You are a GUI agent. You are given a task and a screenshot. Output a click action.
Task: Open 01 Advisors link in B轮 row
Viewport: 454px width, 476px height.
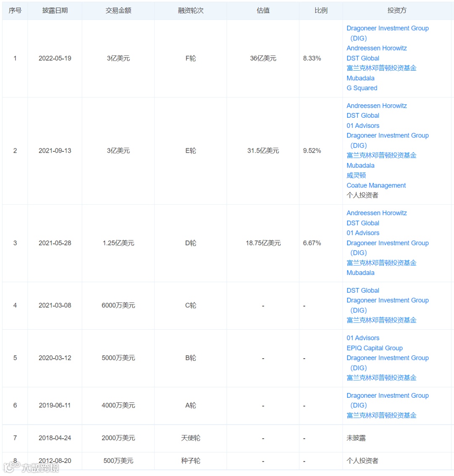pos(363,338)
